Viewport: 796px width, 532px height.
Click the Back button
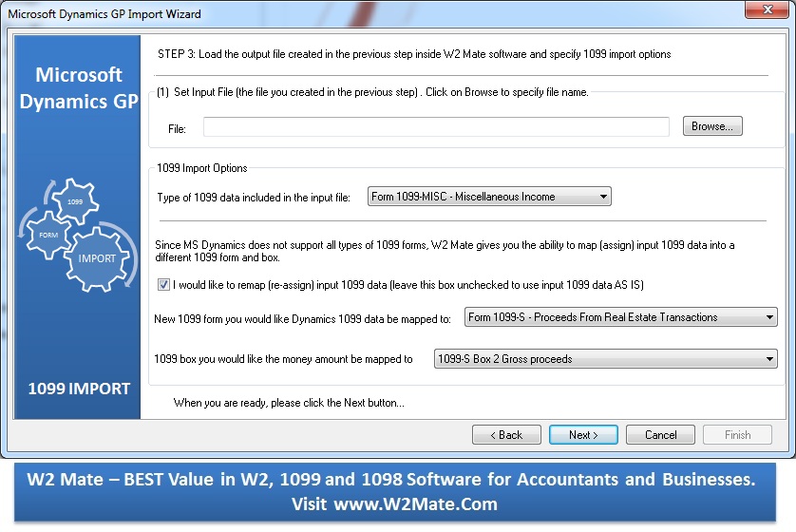tap(506, 435)
